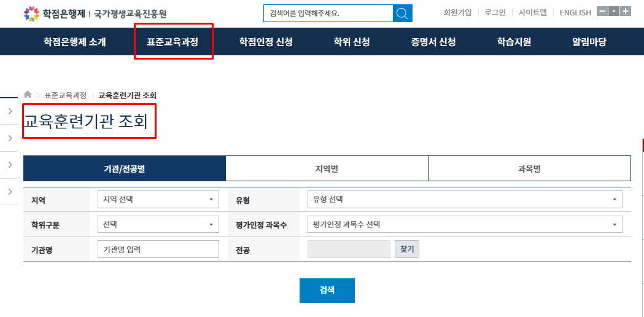Click the 학위구분 field label
Screen dimensions: 644x317
click(x=45, y=225)
